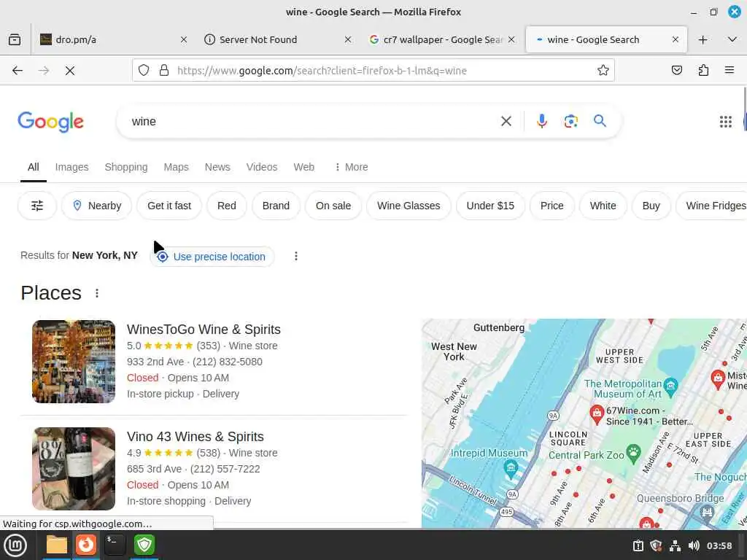Select the White filter chip
747x560 pixels.
603,206
